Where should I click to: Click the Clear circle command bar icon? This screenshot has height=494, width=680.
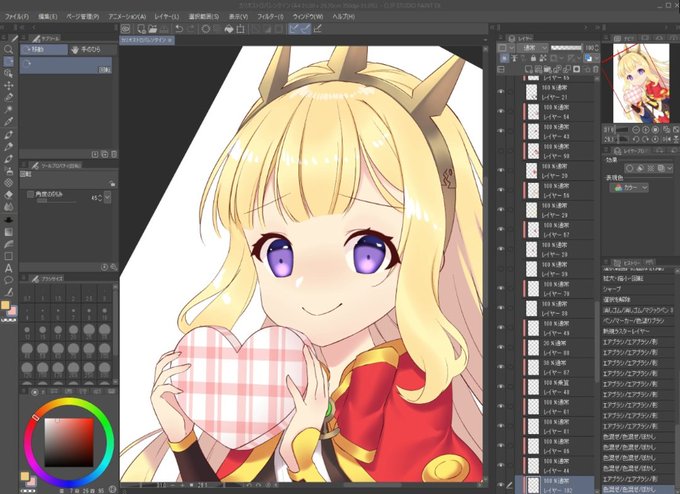point(206,29)
